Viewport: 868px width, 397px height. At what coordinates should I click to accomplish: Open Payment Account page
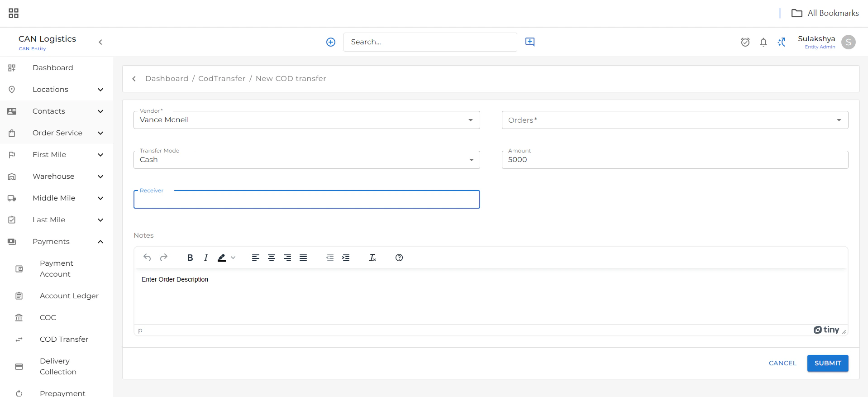57,269
